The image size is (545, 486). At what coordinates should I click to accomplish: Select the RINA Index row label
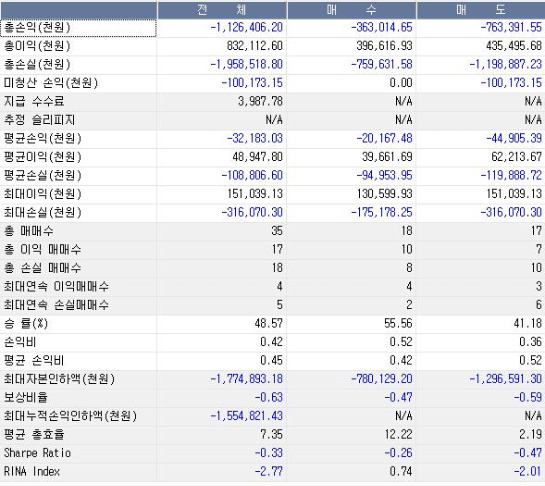(32, 471)
